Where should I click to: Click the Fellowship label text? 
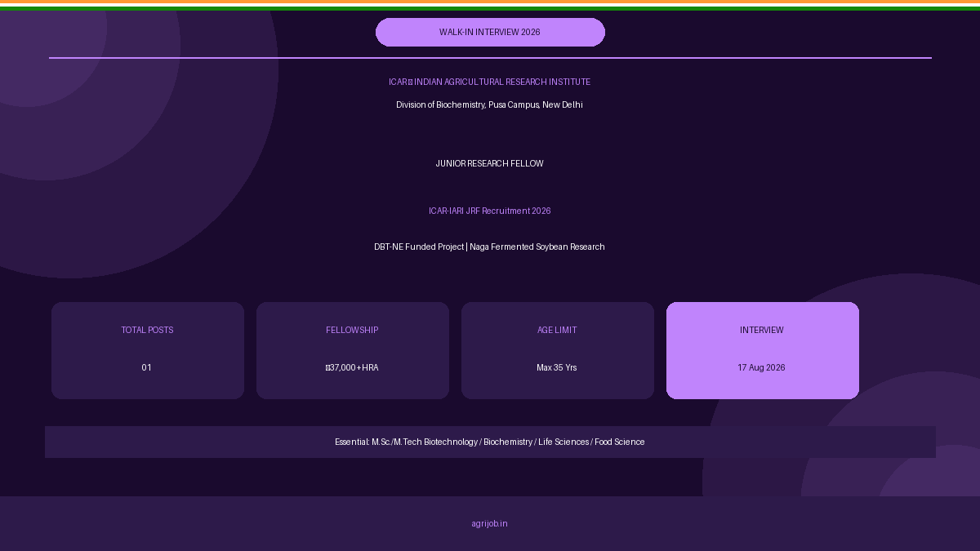click(352, 330)
